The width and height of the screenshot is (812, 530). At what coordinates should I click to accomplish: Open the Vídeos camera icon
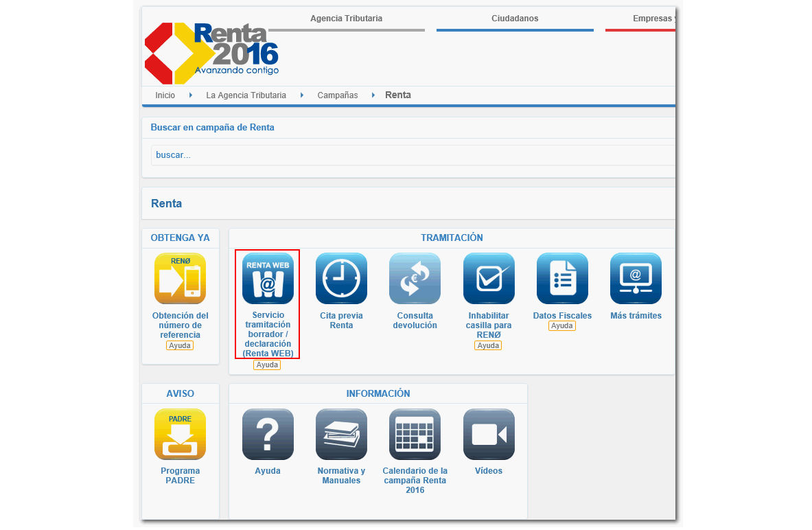tap(489, 434)
